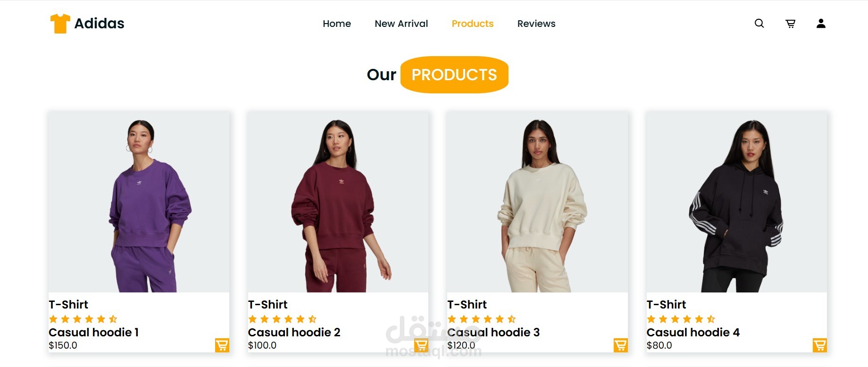Viewport: 868px width, 367px height.
Task: Click the orange t-shirt logo icon
Action: click(60, 24)
